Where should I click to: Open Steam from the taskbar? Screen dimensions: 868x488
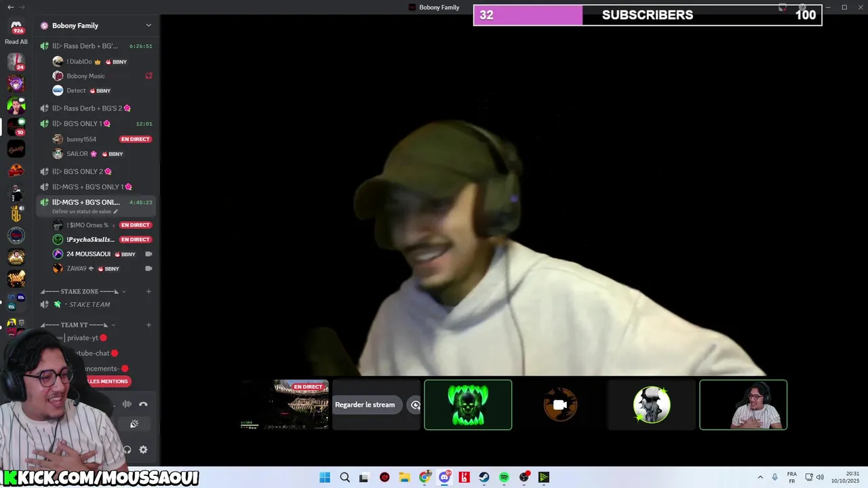(484, 477)
